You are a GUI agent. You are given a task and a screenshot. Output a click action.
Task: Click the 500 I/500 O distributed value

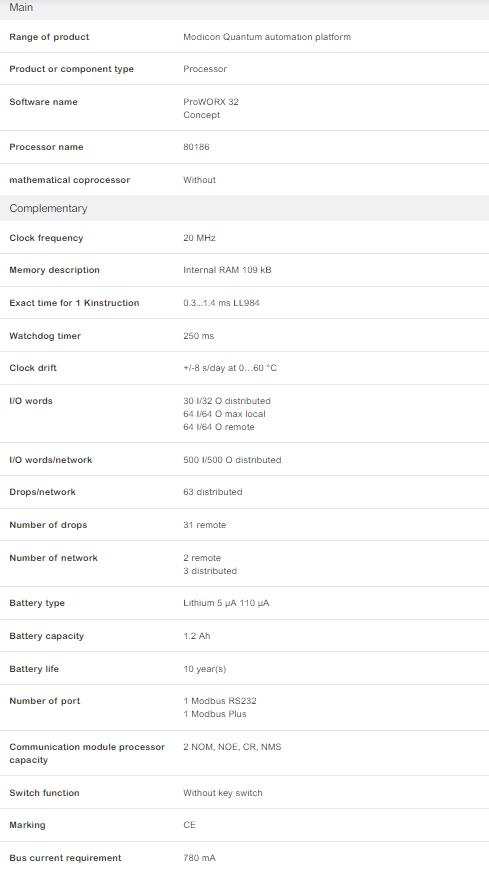coord(232,460)
